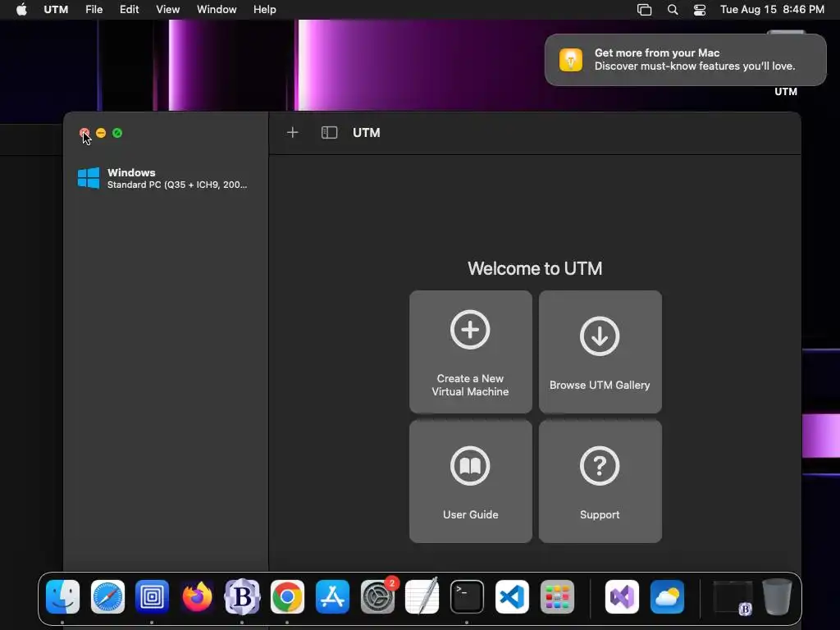
Task: Open the File menu
Action: 94,10
